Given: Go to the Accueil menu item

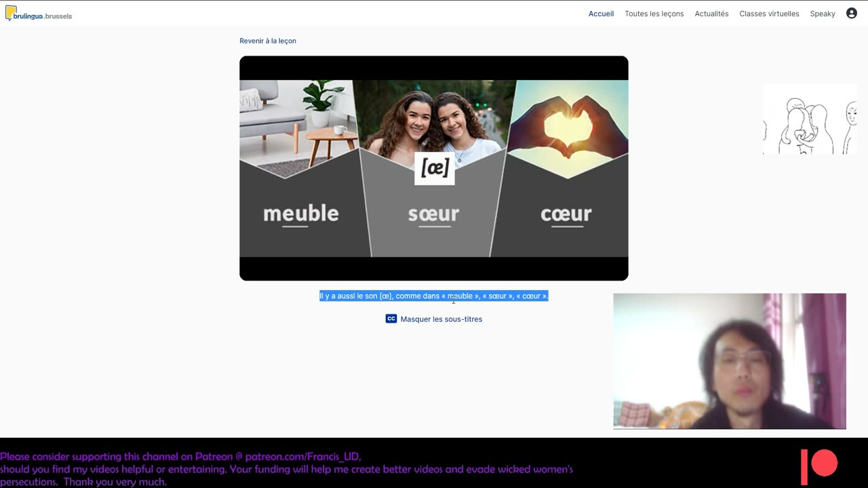Looking at the screenshot, I should 601,14.
